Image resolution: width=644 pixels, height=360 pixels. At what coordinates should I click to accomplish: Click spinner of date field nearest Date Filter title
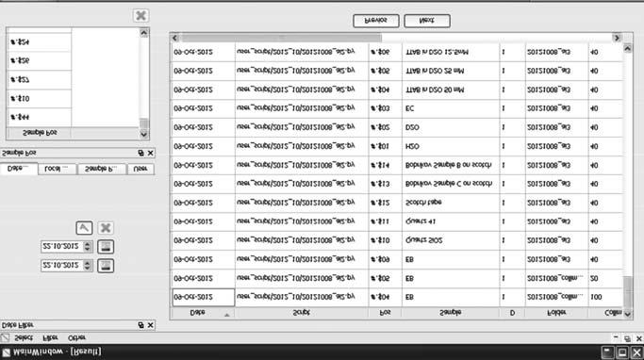pyautogui.click(x=87, y=265)
